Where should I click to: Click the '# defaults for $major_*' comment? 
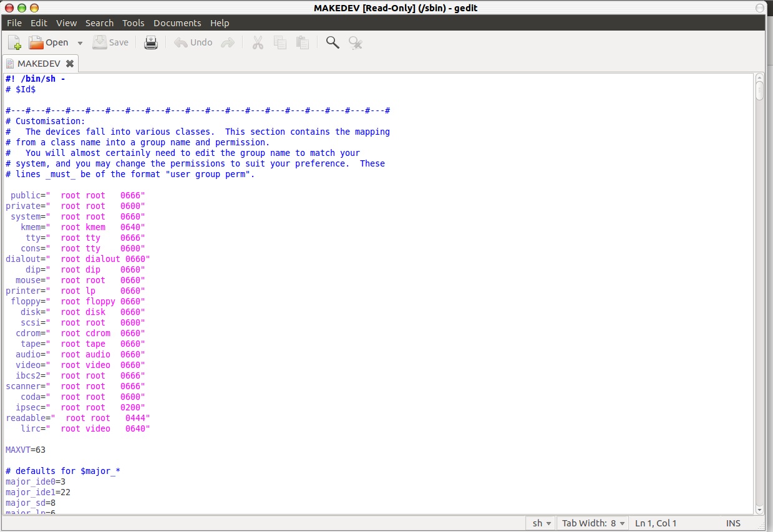coord(63,471)
